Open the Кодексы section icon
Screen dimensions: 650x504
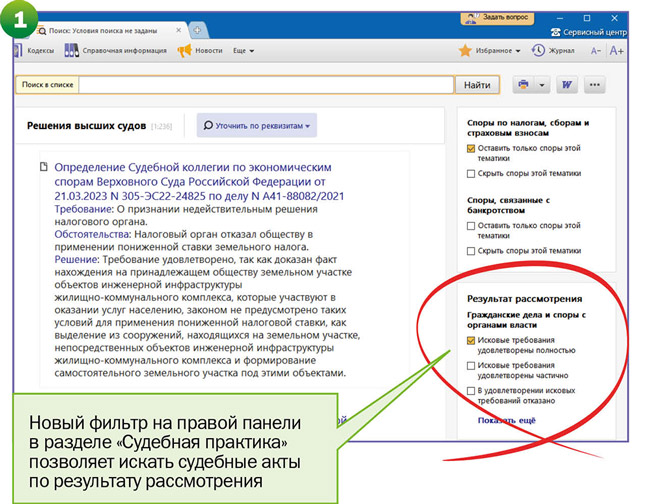(17, 50)
